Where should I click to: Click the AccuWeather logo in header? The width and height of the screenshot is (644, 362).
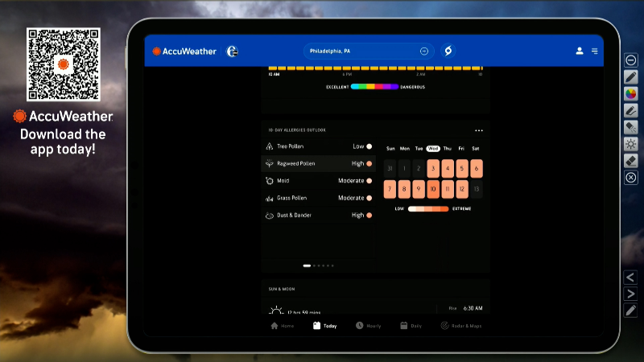point(184,51)
